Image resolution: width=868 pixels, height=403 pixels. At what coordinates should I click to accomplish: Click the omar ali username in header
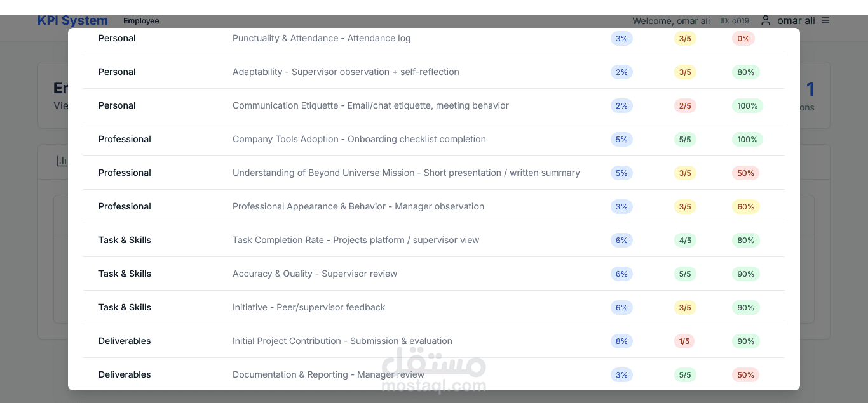796,21
